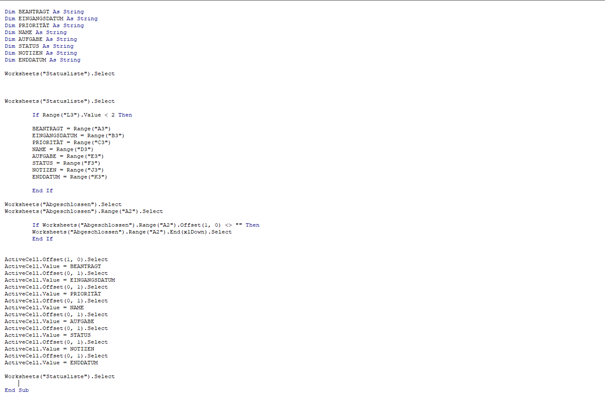Click the Worksheets("Abgeschlossen").Select line
605x394 pixels.
tap(63, 204)
